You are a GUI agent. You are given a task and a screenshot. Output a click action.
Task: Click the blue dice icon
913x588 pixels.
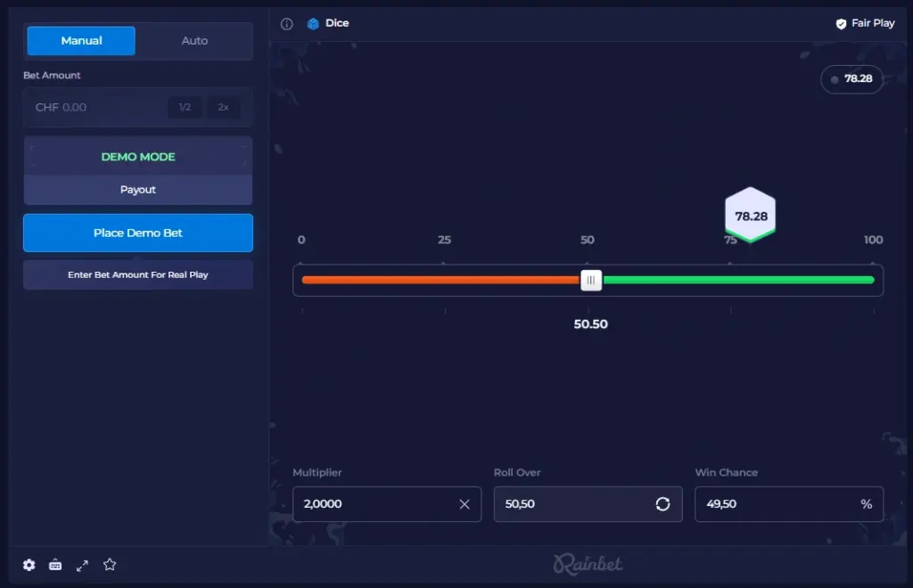[313, 24]
